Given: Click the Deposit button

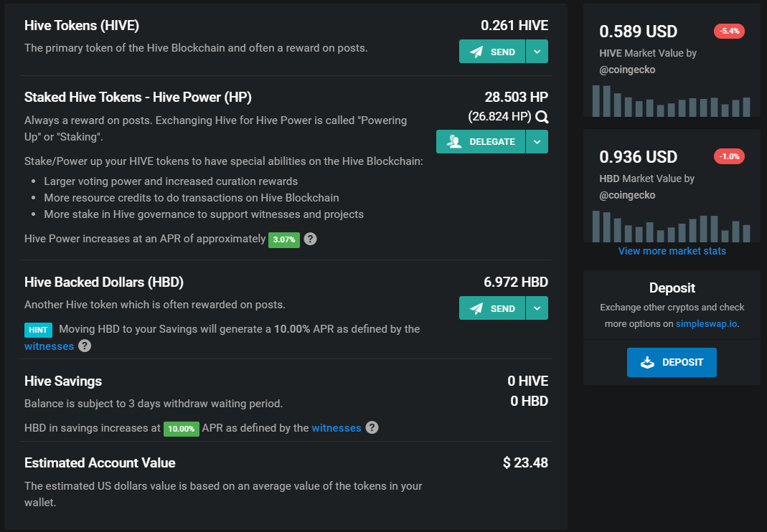Looking at the screenshot, I should (672, 362).
